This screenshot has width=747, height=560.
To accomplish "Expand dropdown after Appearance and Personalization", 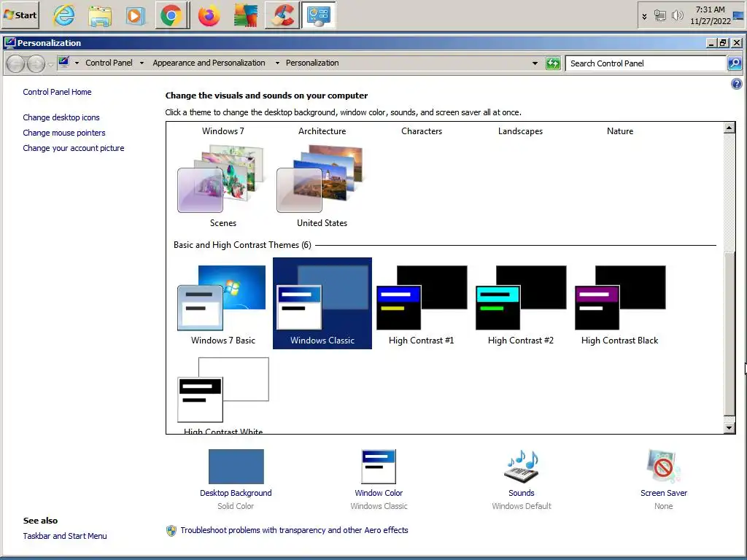I will (x=277, y=63).
